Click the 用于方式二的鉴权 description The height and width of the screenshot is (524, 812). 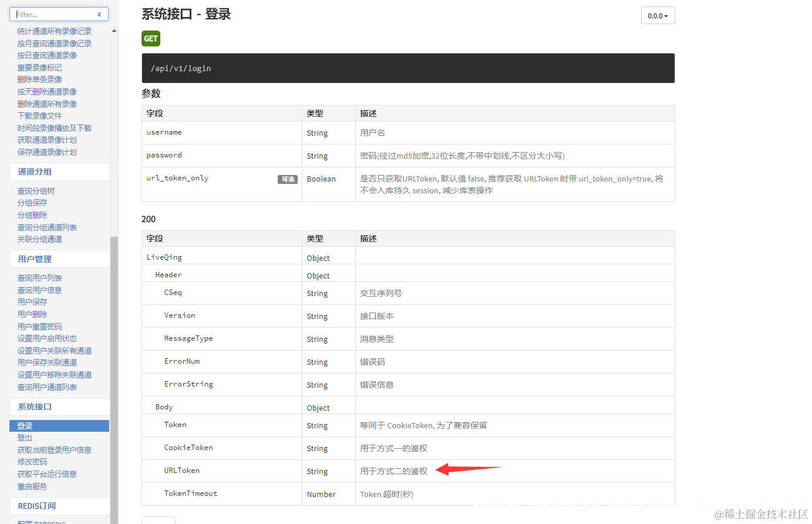click(x=394, y=471)
